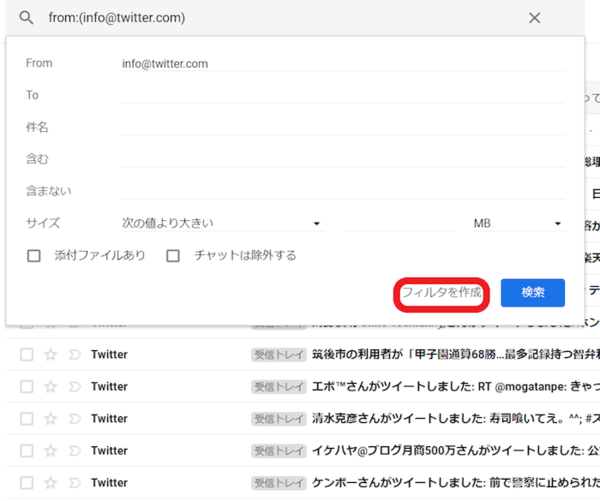Click sender Twitter on the ケンボーさん email row
Viewport: 600px width, 501px height.
pos(109,483)
